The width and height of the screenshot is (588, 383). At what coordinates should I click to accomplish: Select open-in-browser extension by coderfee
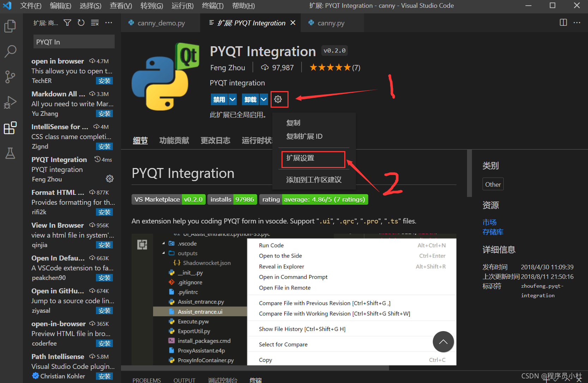click(x=72, y=333)
